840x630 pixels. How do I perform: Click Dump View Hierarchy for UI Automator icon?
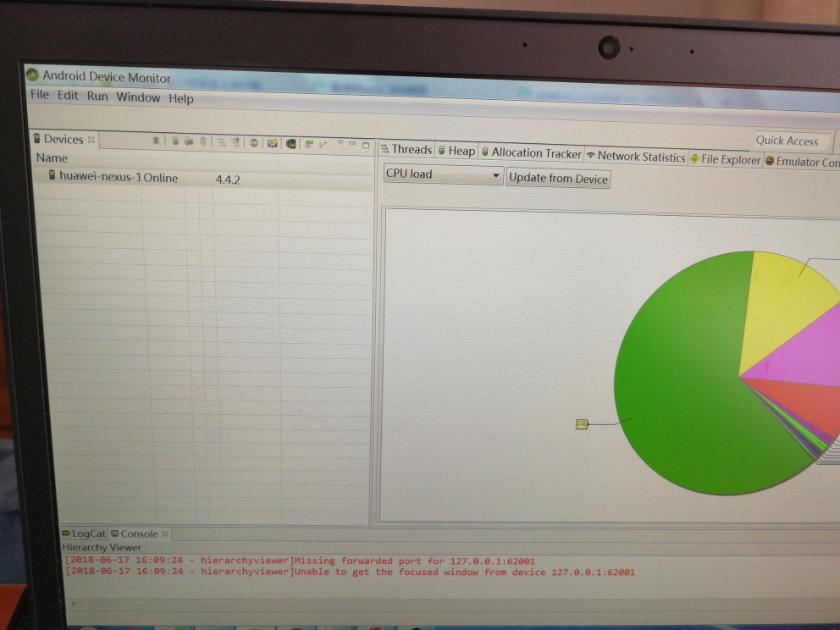point(291,144)
